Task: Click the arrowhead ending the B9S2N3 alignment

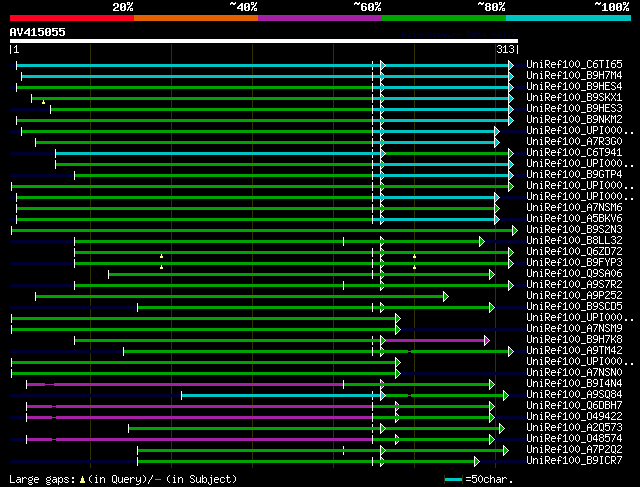Action: [x=515, y=231]
